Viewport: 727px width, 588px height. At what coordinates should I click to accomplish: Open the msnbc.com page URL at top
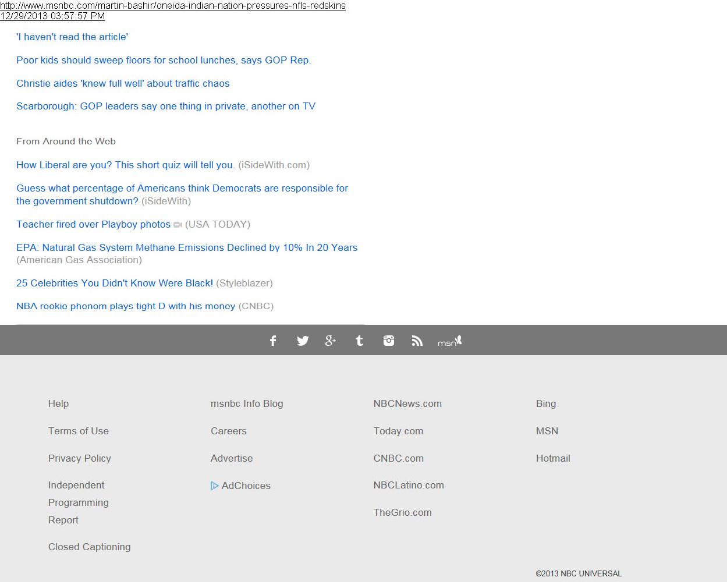tap(173, 6)
